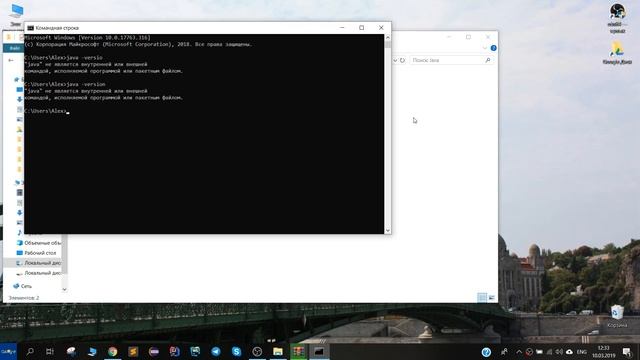Image resolution: width=640 pixels, height=360 pixels.
Task: Click scroll-down arrow in Command Prompt
Action: click(x=387, y=230)
